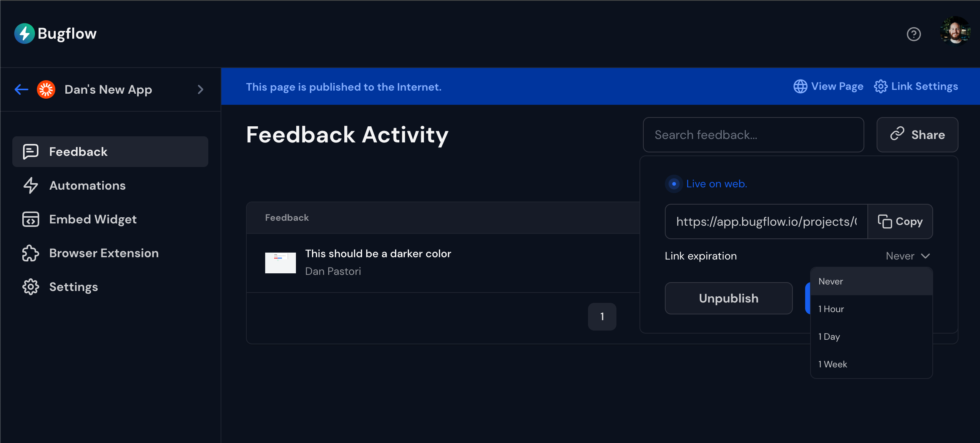Click the Dan's New App project name

click(108, 89)
